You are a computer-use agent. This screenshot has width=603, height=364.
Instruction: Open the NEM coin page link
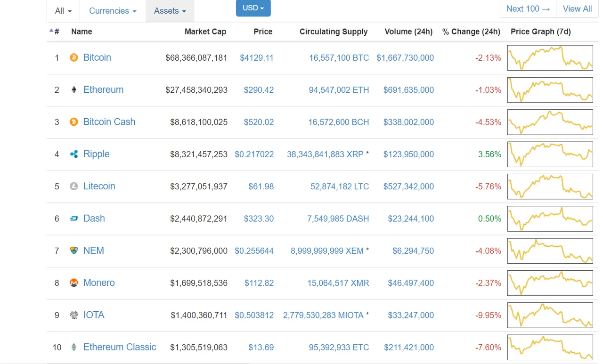coord(94,251)
